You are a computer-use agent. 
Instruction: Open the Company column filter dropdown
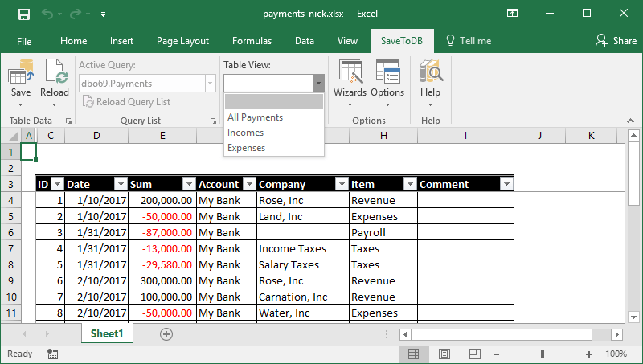(342, 185)
